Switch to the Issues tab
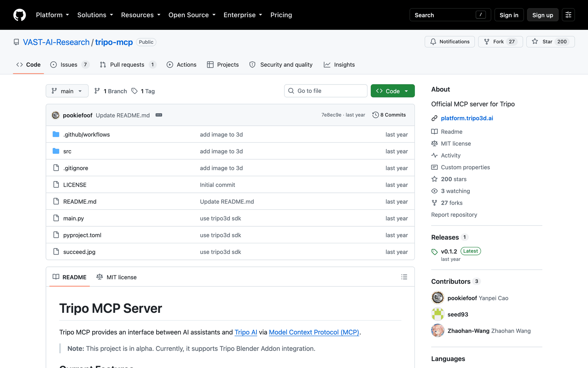This screenshot has height=368, width=588. click(70, 65)
